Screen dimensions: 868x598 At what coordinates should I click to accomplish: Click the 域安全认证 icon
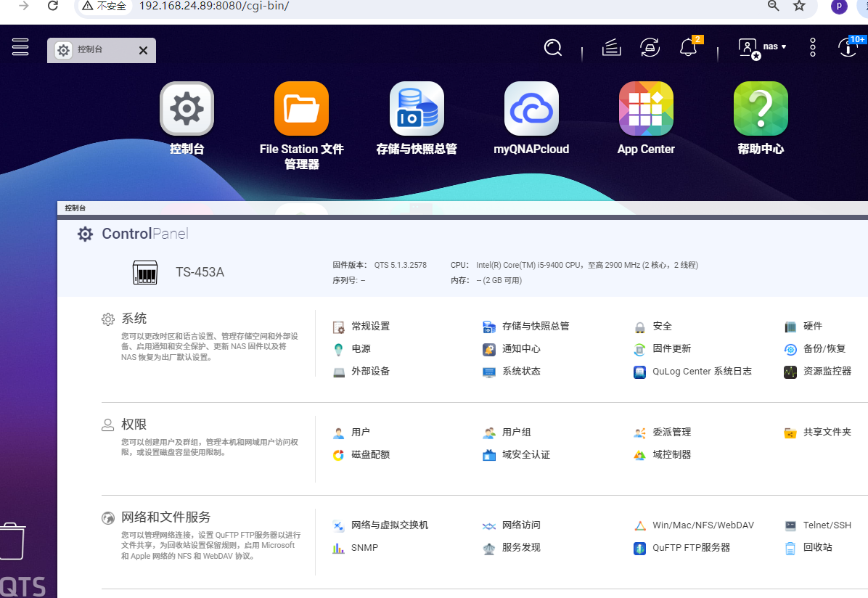point(489,455)
